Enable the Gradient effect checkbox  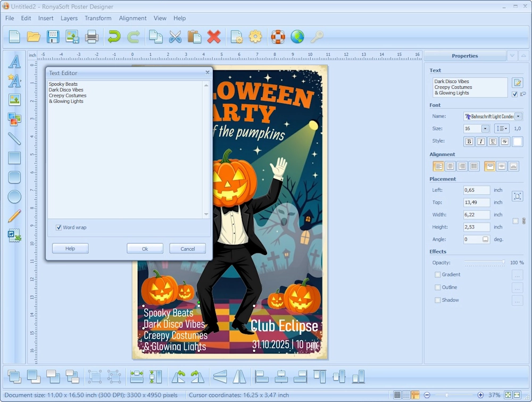coord(438,275)
